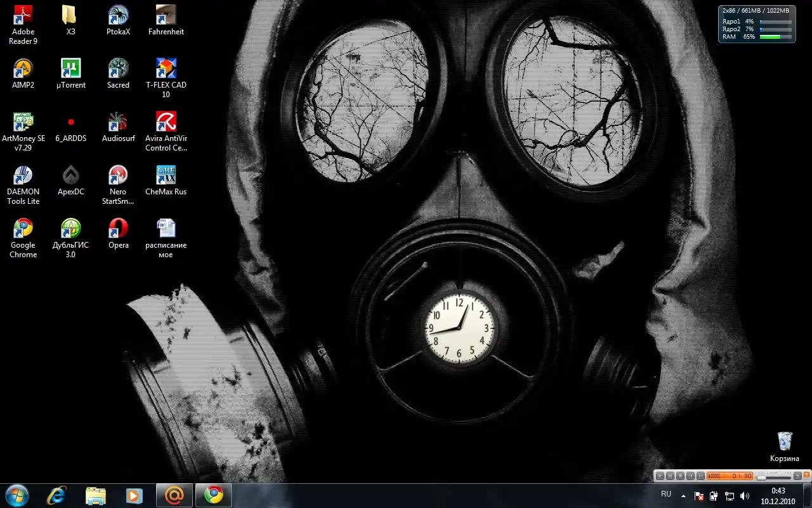Viewport: 812px width, 508px height.
Task: Click the taskbar clock showing 0:43
Action: (778, 495)
